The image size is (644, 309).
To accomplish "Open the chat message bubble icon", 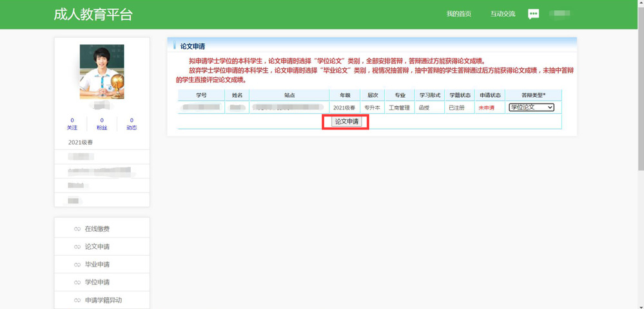I will coord(533,14).
